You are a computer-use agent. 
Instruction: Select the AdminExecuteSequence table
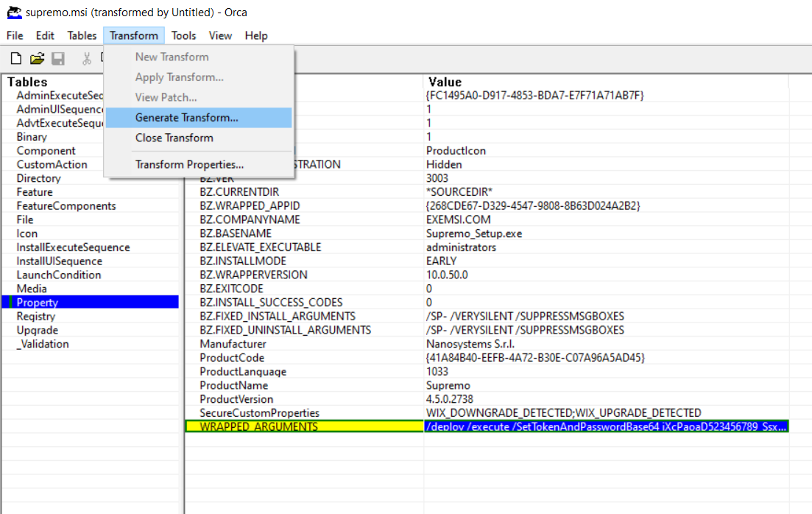coord(60,95)
